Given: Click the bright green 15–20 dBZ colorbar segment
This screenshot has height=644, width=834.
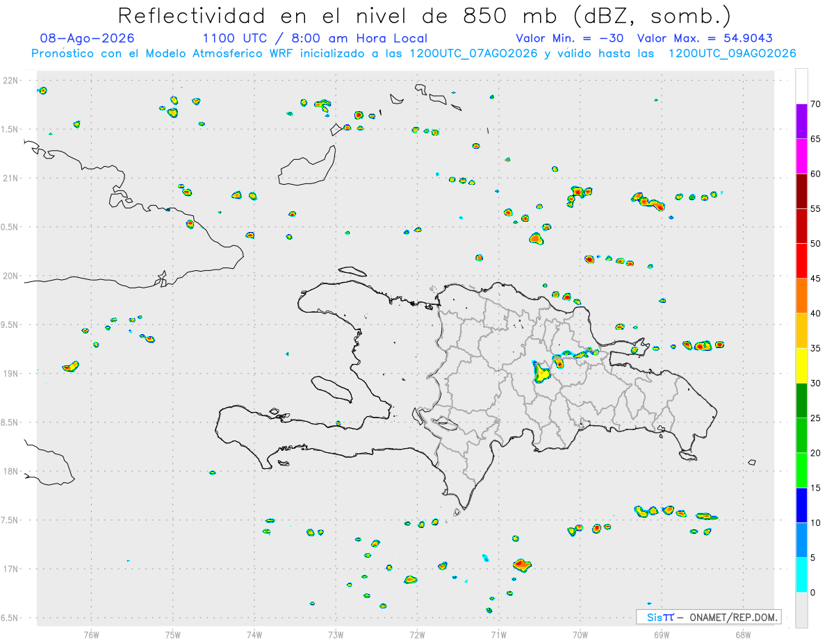Looking at the screenshot, I should point(801,470).
